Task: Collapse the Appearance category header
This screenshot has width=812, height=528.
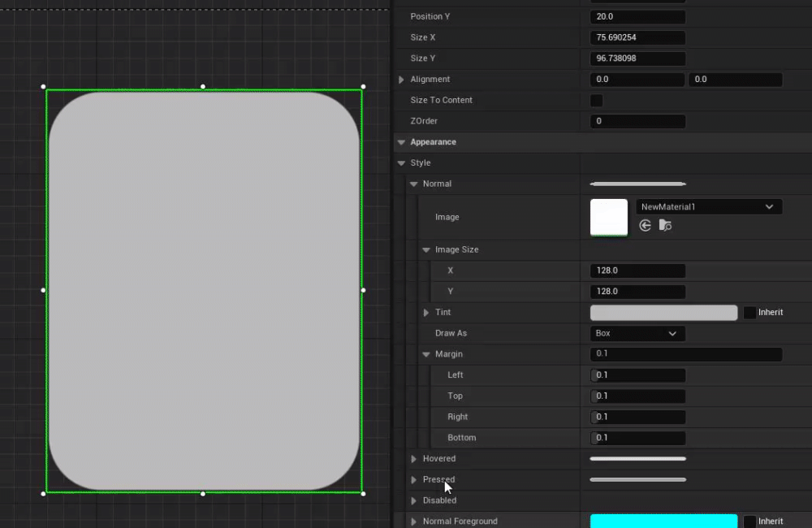Action: click(x=401, y=142)
